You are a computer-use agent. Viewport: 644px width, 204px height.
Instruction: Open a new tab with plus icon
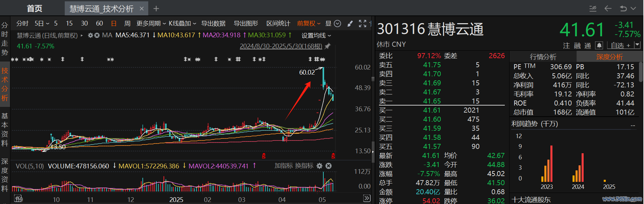[x=156, y=8]
